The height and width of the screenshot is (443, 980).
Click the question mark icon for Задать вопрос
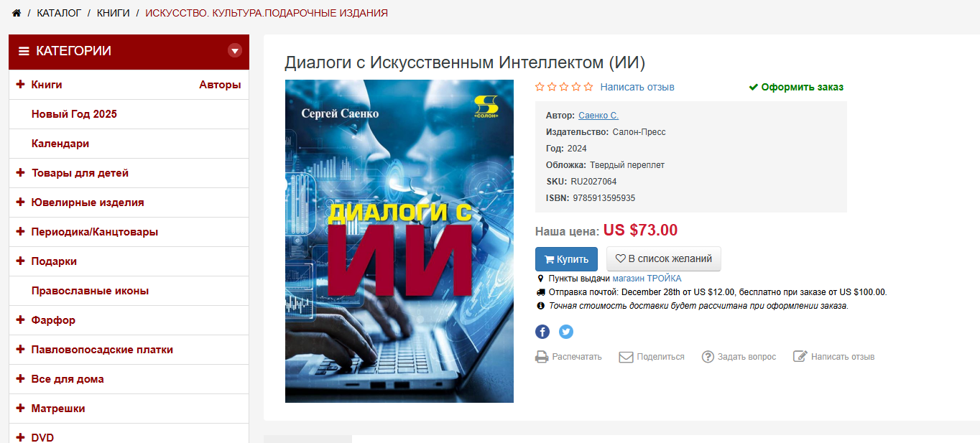(708, 357)
